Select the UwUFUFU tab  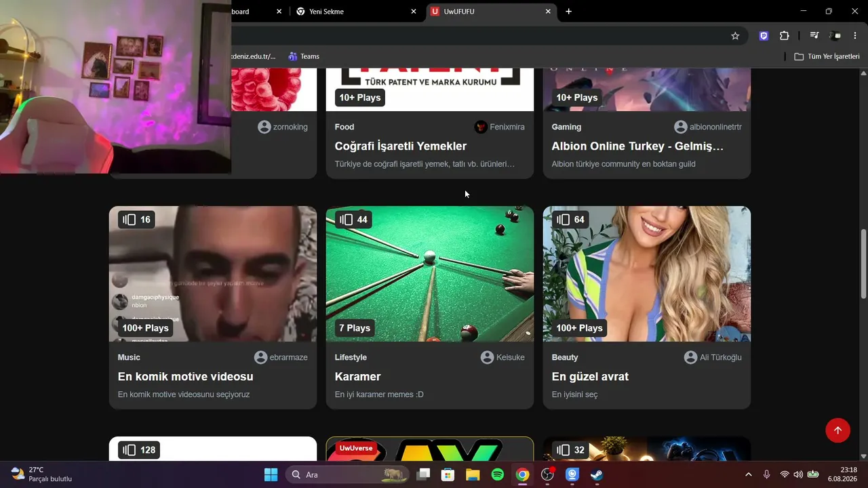click(492, 12)
